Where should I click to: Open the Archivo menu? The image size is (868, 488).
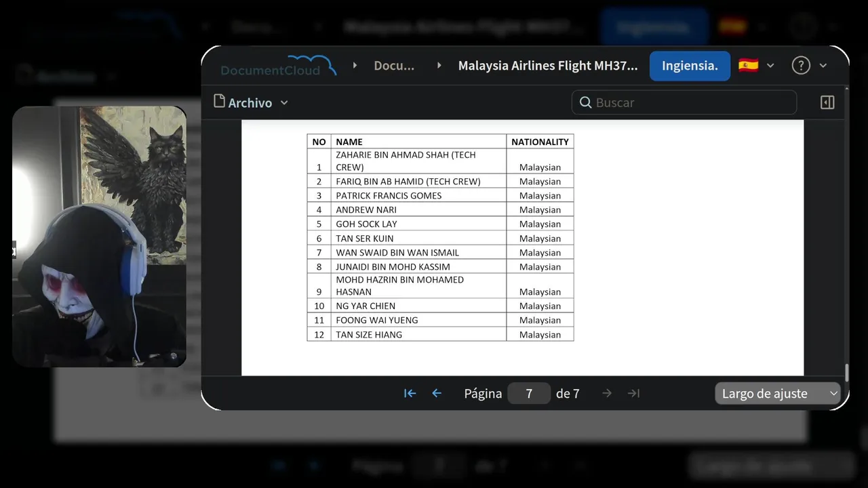coord(251,102)
